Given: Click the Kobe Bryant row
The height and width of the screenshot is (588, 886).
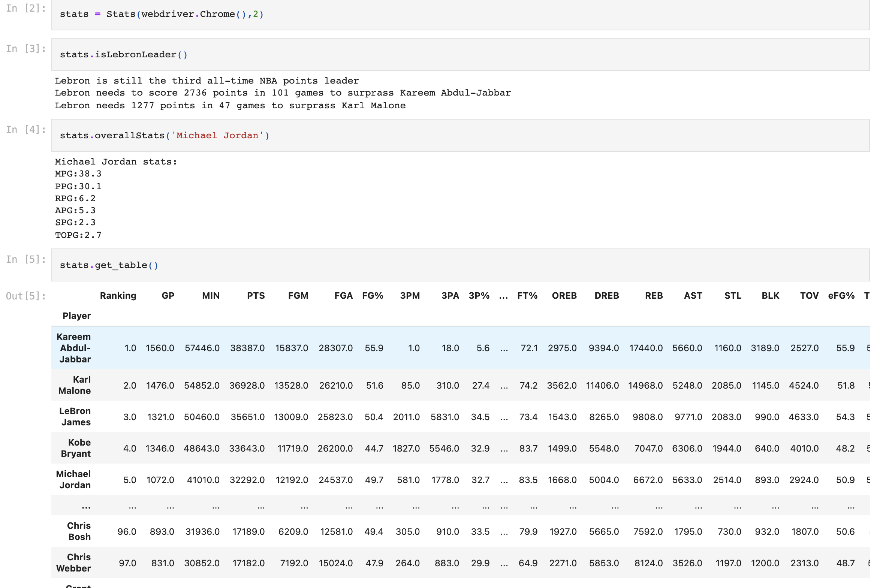Looking at the screenshot, I should coord(375,448).
